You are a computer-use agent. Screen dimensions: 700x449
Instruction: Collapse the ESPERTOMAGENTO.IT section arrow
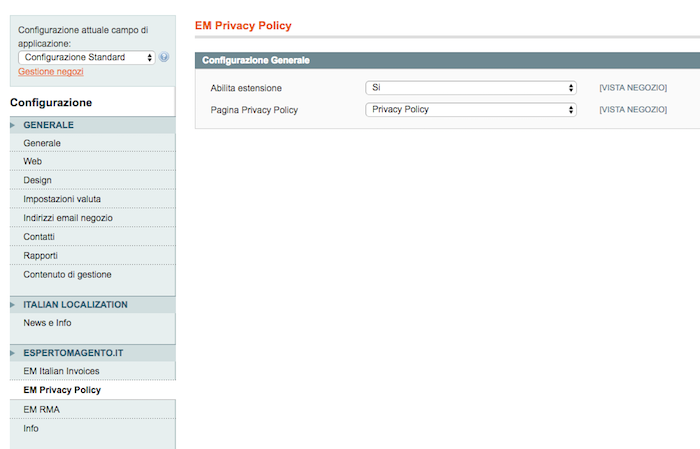point(12,353)
